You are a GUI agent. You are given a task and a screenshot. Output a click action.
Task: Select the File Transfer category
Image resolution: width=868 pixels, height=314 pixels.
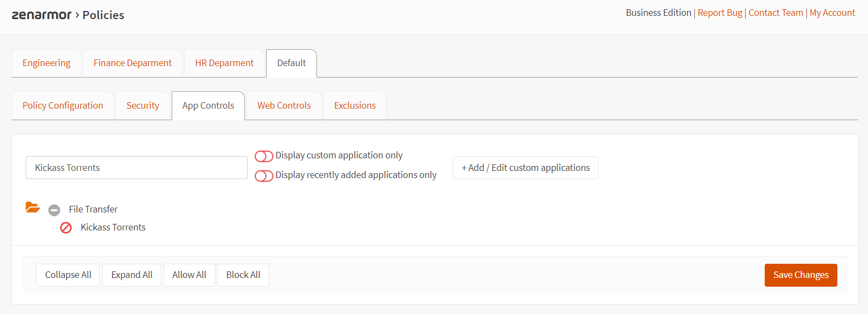(x=93, y=209)
